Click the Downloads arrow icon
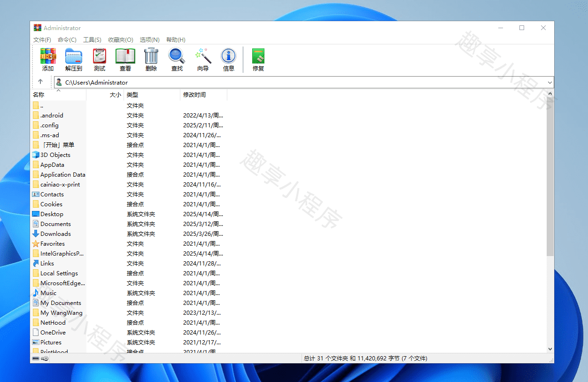 coord(36,234)
